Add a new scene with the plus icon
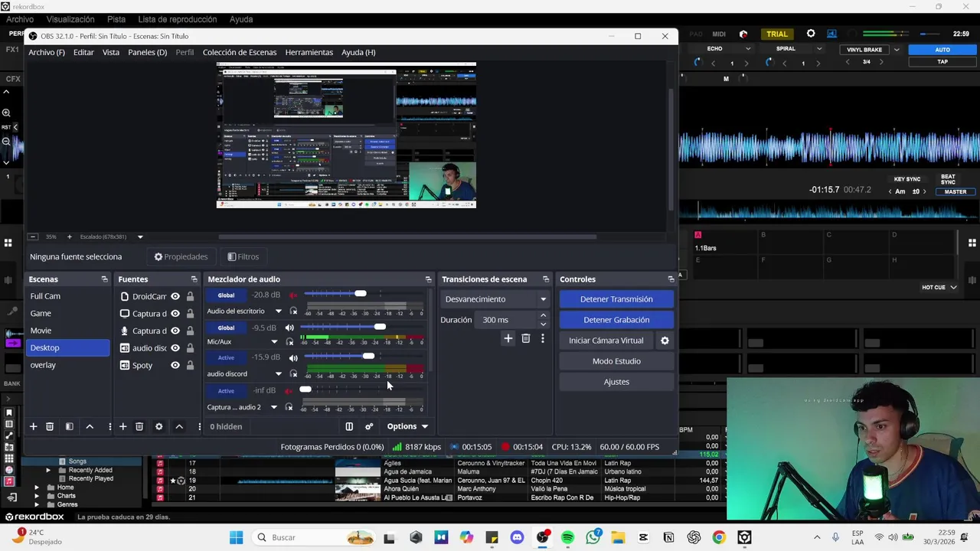The height and width of the screenshot is (551, 980). point(33,426)
